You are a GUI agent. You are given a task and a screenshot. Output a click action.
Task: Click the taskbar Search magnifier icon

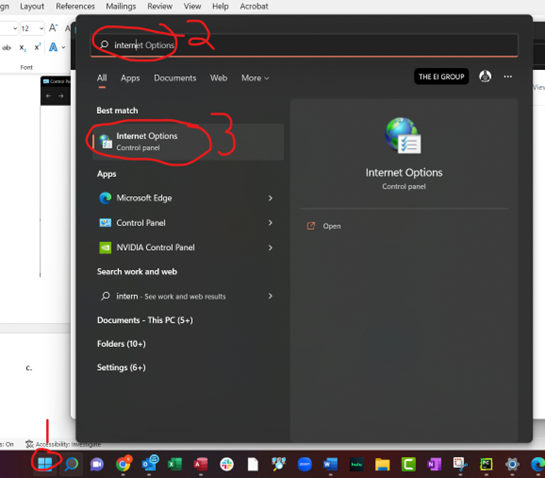point(71,464)
